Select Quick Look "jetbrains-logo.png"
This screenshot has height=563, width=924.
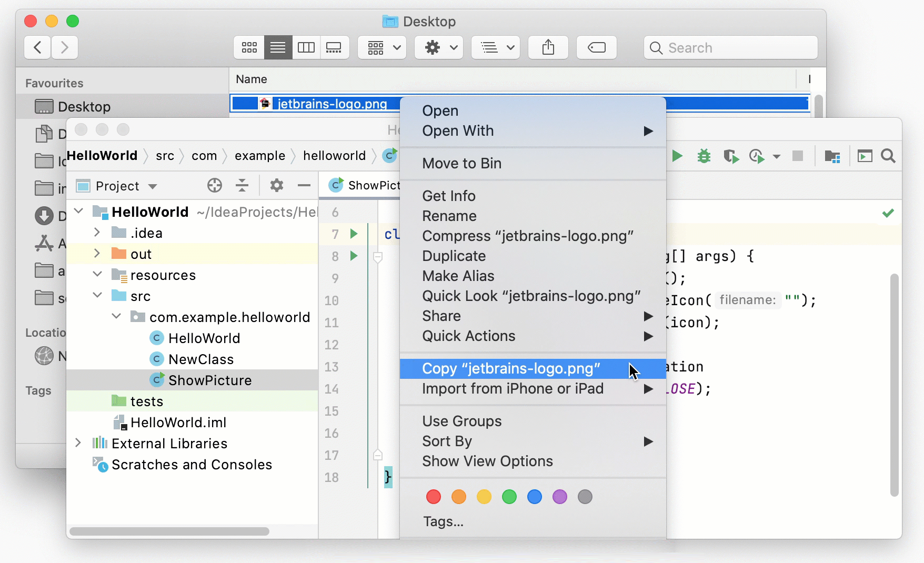tap(531, 296)
